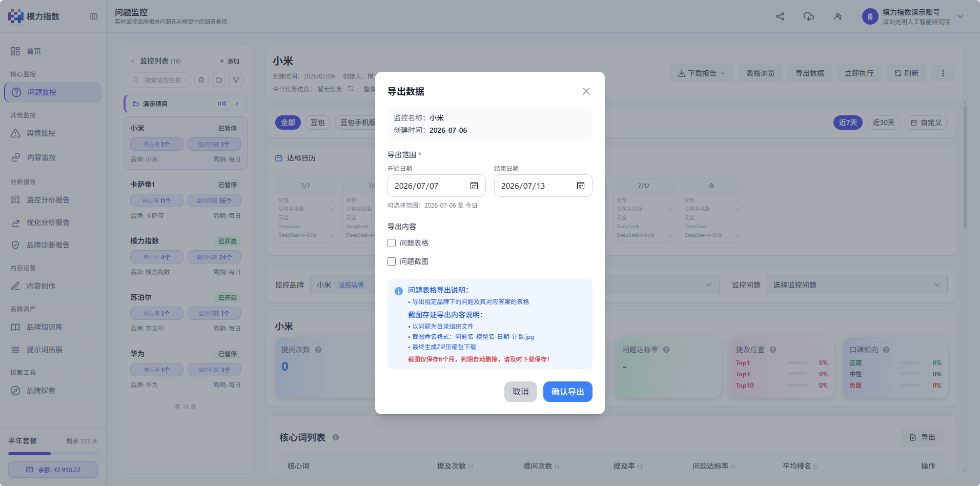This screenshot has width=980, height=486.
Task: Click the help icon next to 问题达标率
Action: (666, 350)
